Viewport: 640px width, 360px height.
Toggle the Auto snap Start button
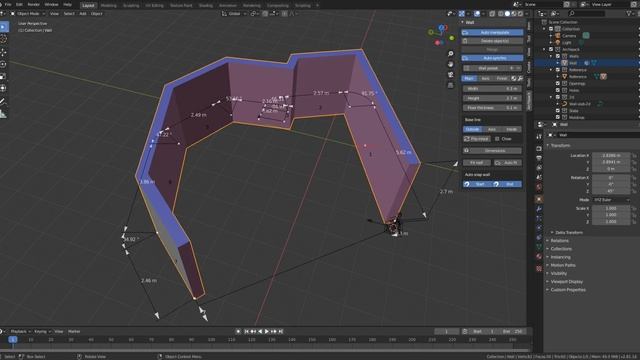pos(477,184)
